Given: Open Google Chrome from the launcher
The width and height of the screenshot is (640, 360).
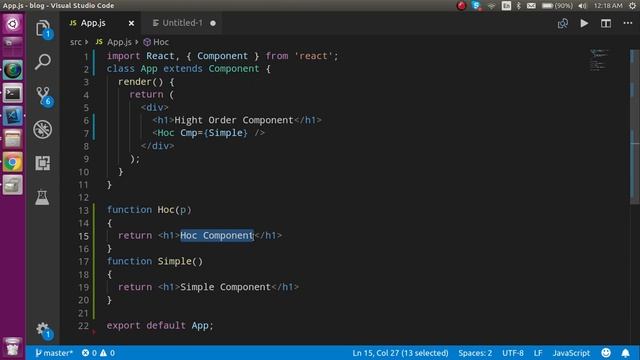Looking at the screenshot, I should (13, 162).
